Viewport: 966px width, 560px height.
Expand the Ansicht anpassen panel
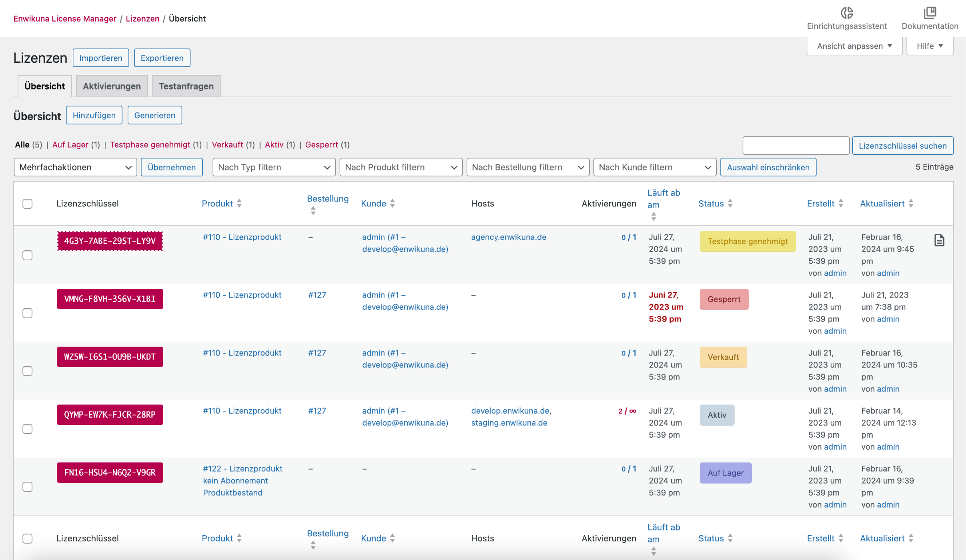point(854,46)
